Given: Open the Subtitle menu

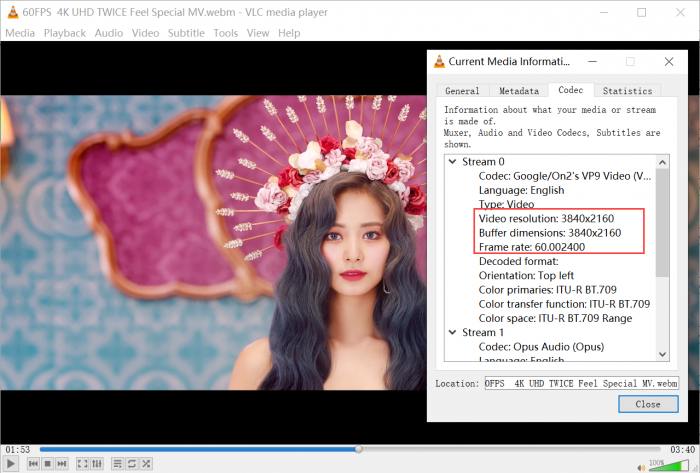Looking at the screenshot, I should [186, 33].
